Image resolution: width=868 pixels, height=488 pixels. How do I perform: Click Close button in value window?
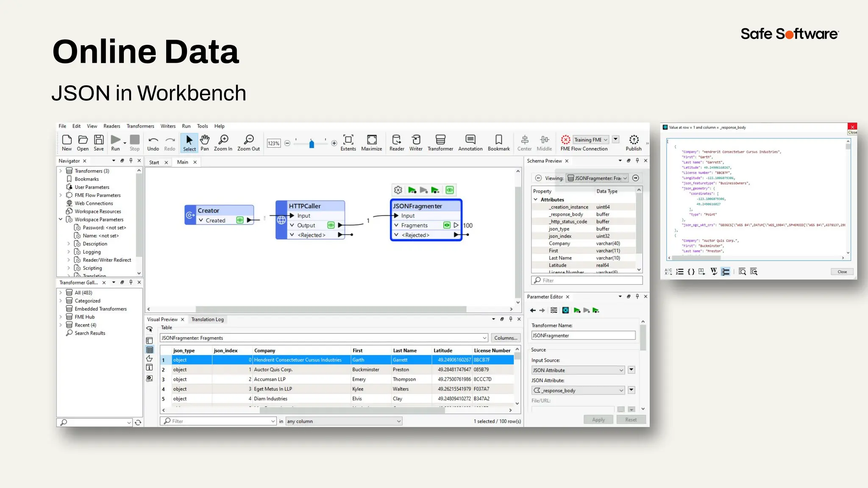[x=842, y=272]
